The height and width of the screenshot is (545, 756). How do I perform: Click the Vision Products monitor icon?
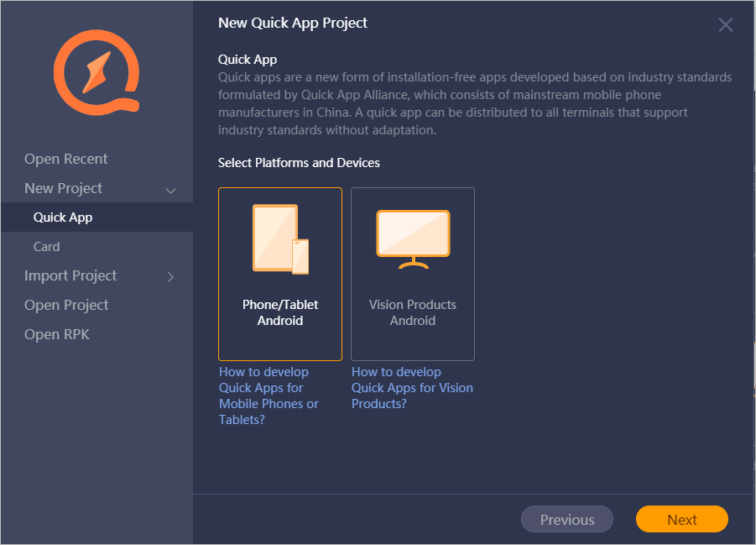click(412, 238)
